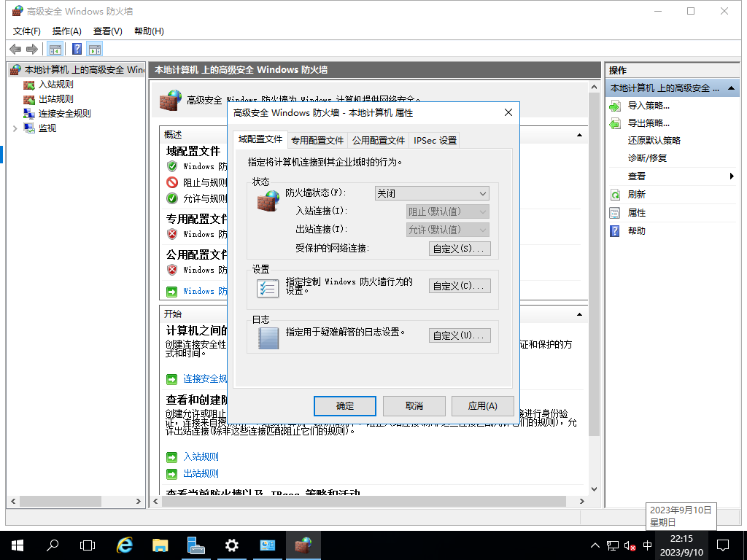Open Server Manager from taskbar
Image resolution: width=747 pixels, height=560 pixels.
196,545
